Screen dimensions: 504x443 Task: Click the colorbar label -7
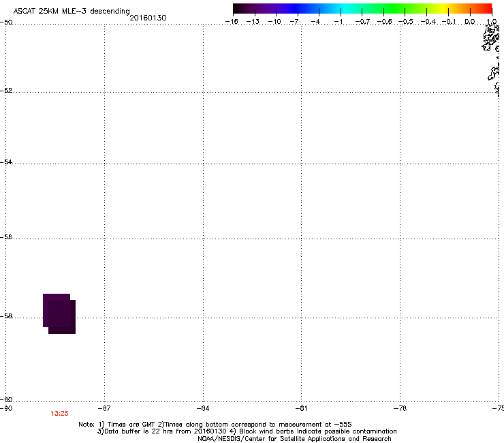click(x=294, y=22)
